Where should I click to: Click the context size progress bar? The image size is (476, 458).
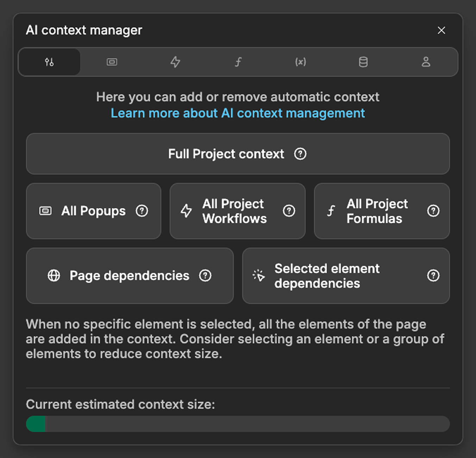click(238, 424)
